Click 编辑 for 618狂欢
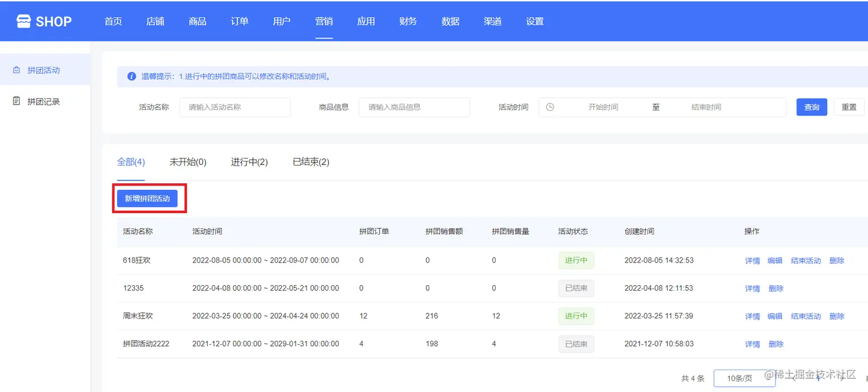 (x=775, y=260)
